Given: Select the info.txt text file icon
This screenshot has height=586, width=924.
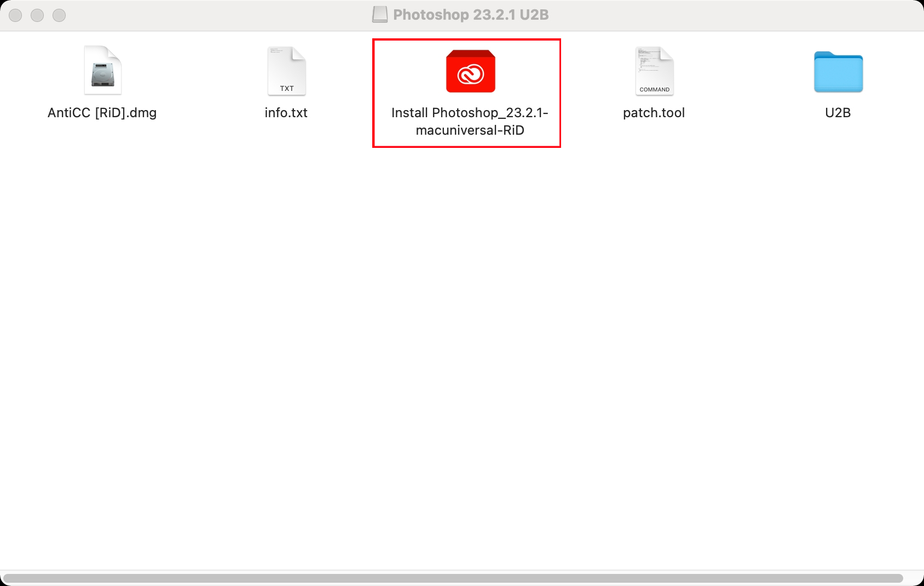Looking at the screenshot, I should point(287,71).
